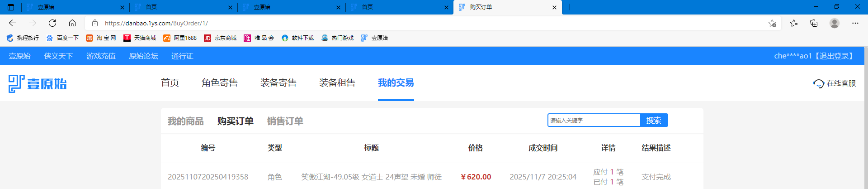This screenshot has width=868, height=189.
Task: Open a new browser tab
Action: (x=570, y=7)
